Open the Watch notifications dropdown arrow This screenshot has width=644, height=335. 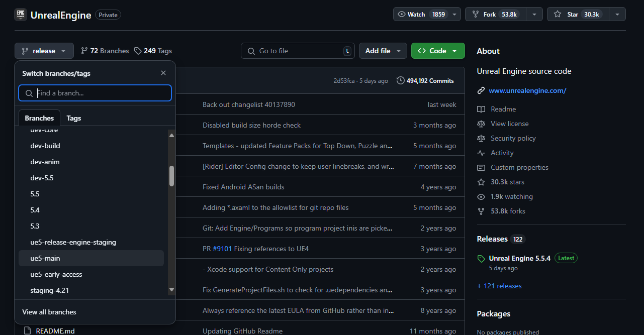[x=454, y=15]
